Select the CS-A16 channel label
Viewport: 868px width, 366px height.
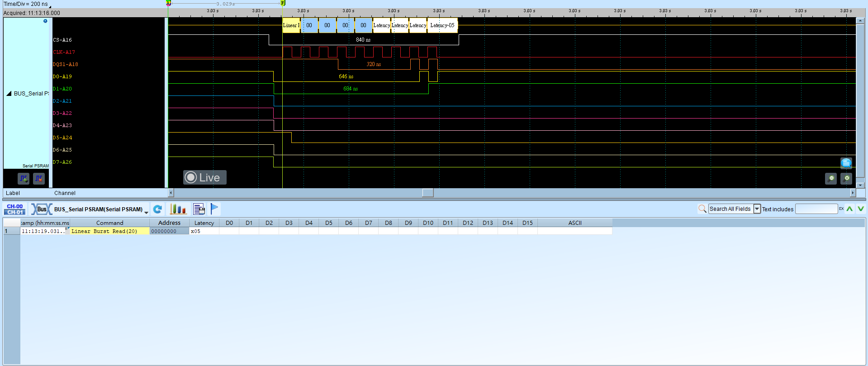click(62, 40)
